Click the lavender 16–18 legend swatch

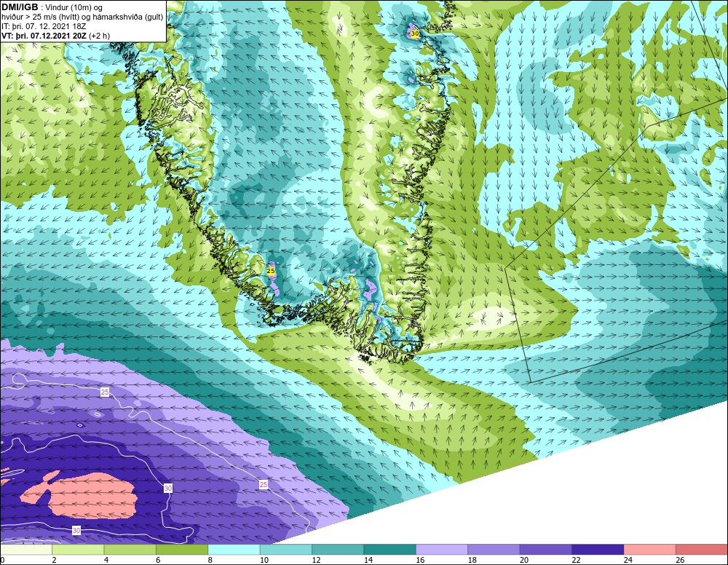(443, 550)
